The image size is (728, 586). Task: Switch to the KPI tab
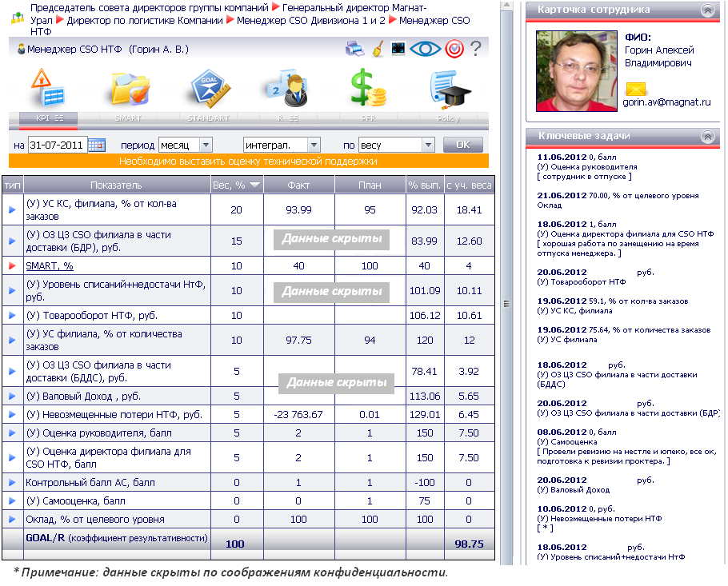point(48,118)
